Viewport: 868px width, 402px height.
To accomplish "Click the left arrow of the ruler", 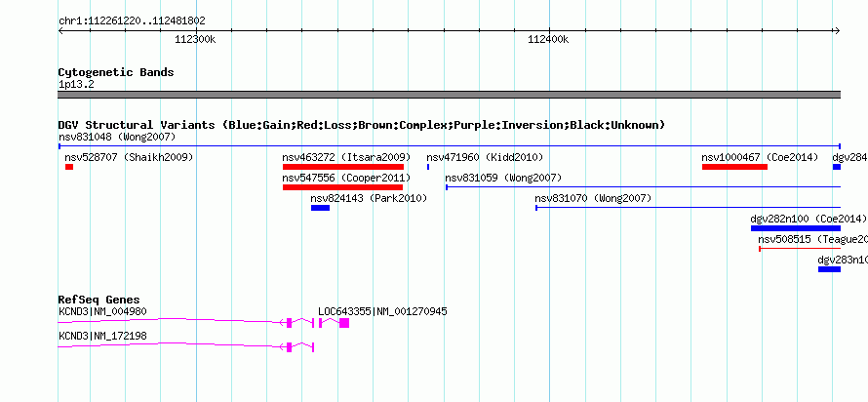I will point(60,30).
